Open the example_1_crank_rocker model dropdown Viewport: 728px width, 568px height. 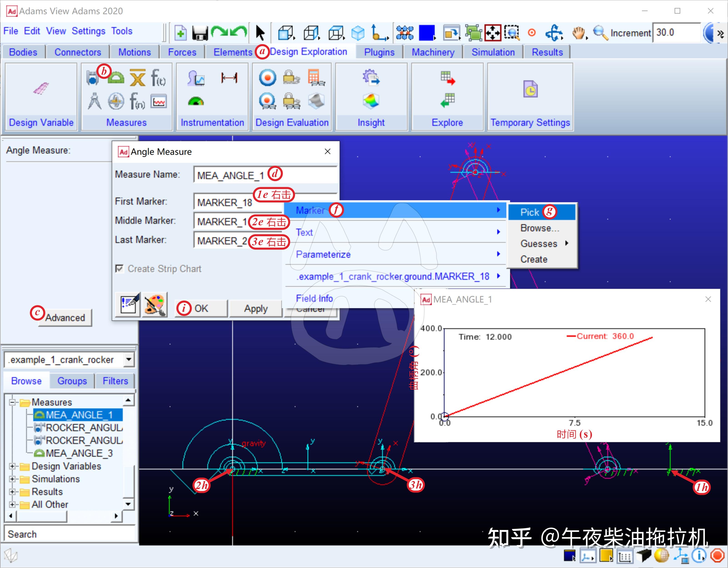tap(129, 359)
